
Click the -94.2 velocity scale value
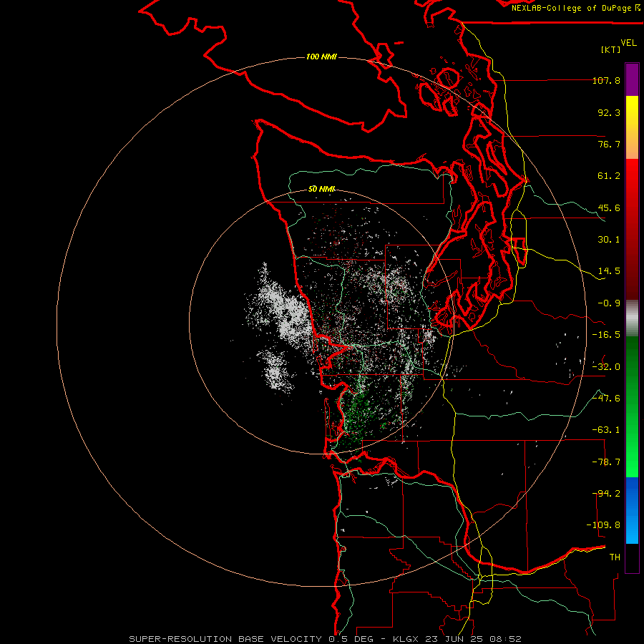click(x=606, y=494)
